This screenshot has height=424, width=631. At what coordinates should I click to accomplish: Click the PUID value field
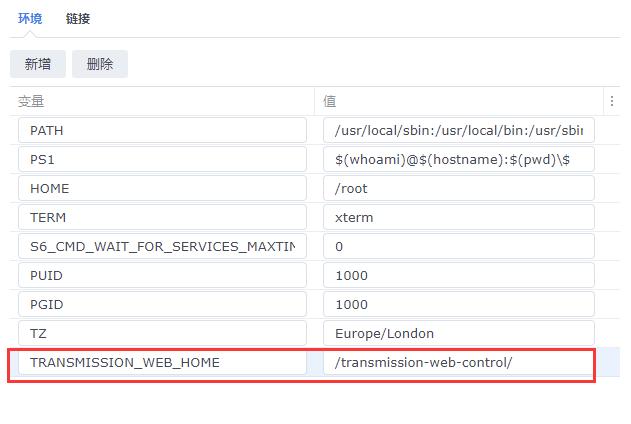[x=458, y=276]
